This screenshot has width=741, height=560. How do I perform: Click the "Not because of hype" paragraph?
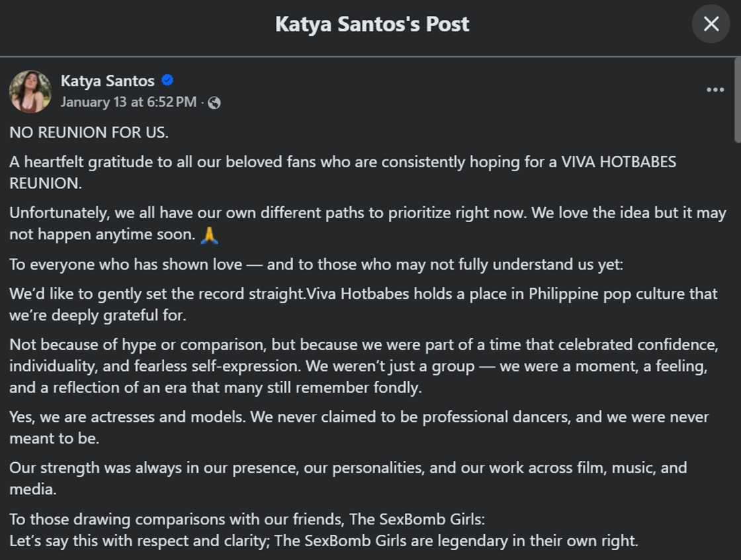[363, 366]
